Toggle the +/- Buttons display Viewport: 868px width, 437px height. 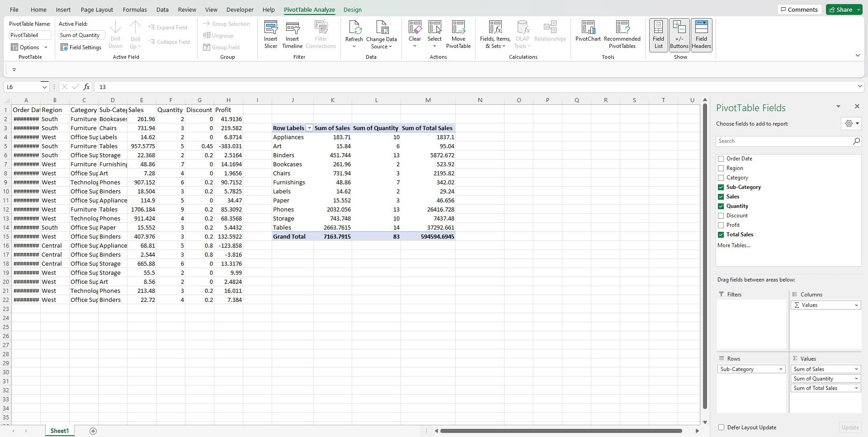tap(679, 35)
